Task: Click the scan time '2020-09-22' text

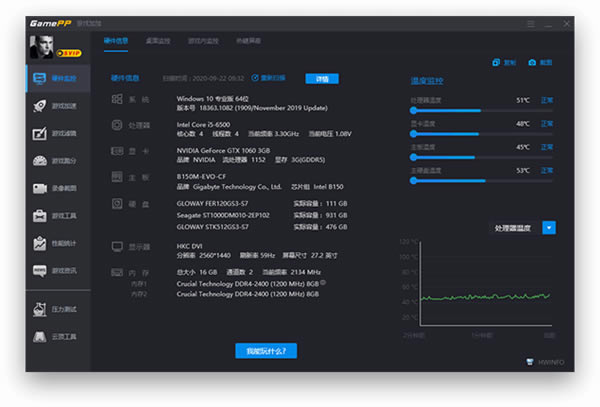Action: click(x=209, y=78)
